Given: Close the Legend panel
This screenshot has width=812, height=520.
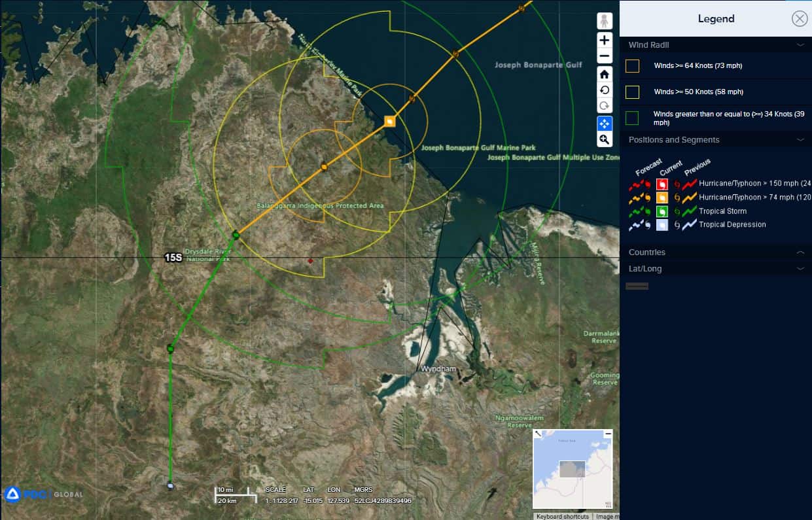Looking at the screenshot, I should [800, 19].
